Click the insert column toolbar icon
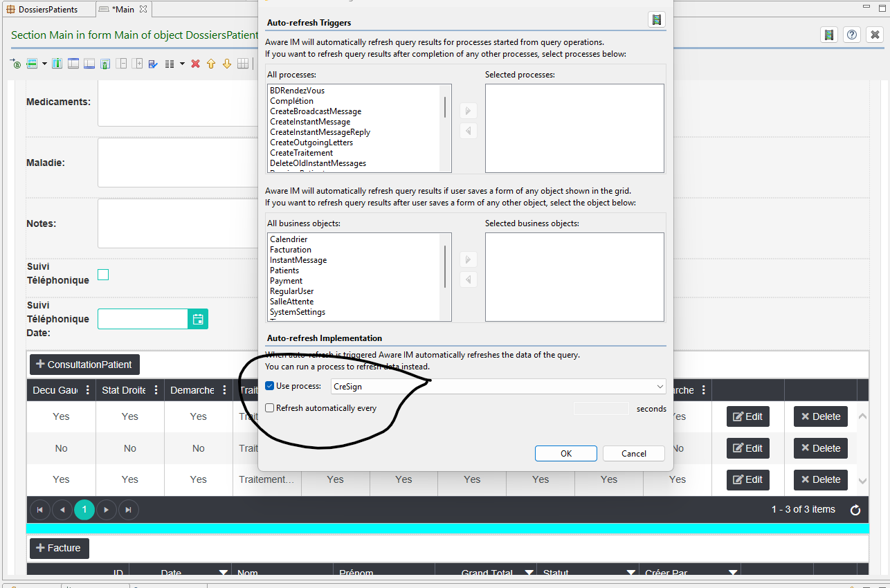 pyautogui.click(x=57, y=64)
